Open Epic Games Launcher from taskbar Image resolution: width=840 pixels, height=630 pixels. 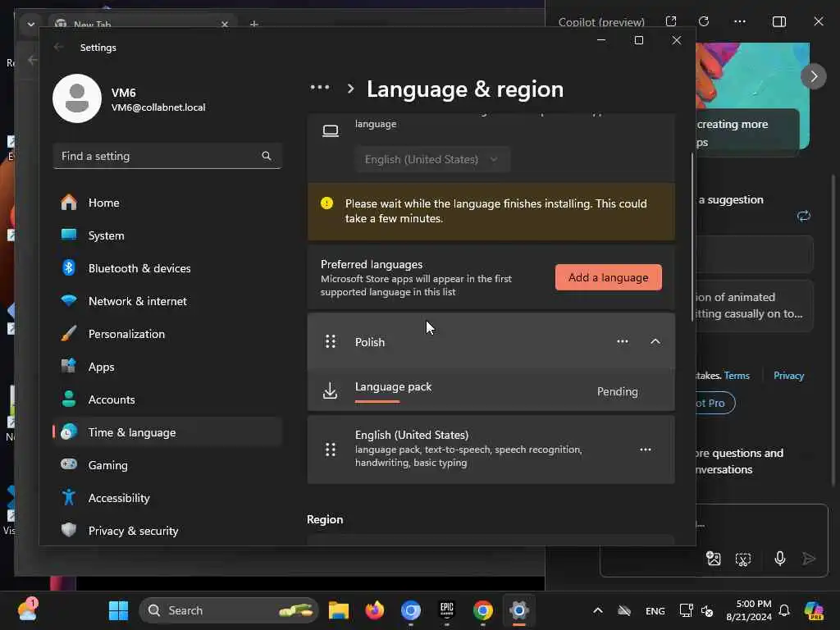pyautogui.click(x=447, y=610)
